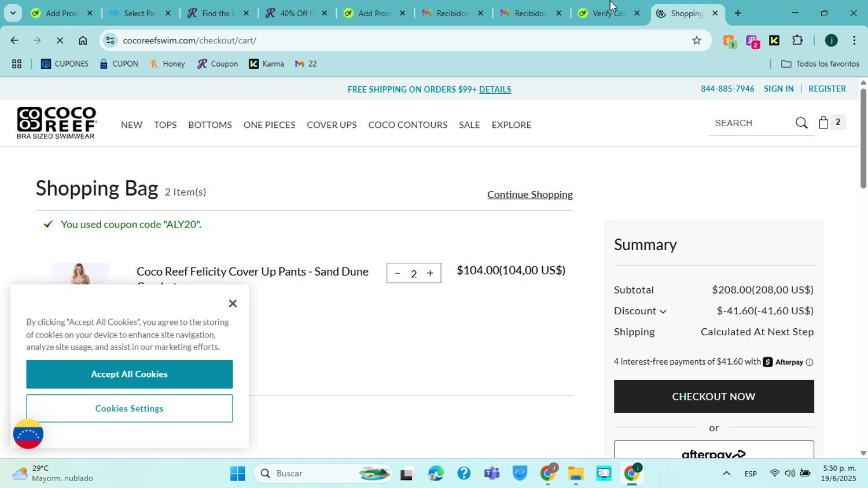This screenshot has height=488, width=868.
Task: Open free shipping DETAILS link
Action: (x=495, y=90)
